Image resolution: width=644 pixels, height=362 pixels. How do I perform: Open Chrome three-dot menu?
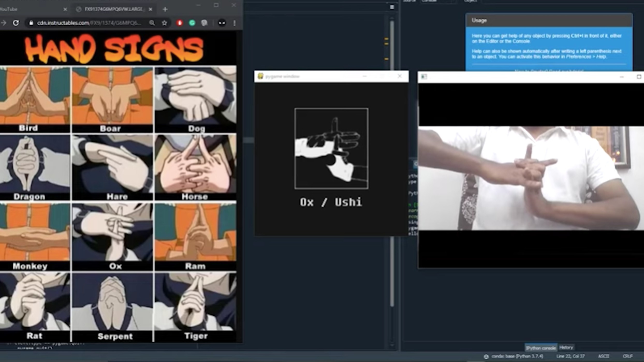tap(235, 23)
